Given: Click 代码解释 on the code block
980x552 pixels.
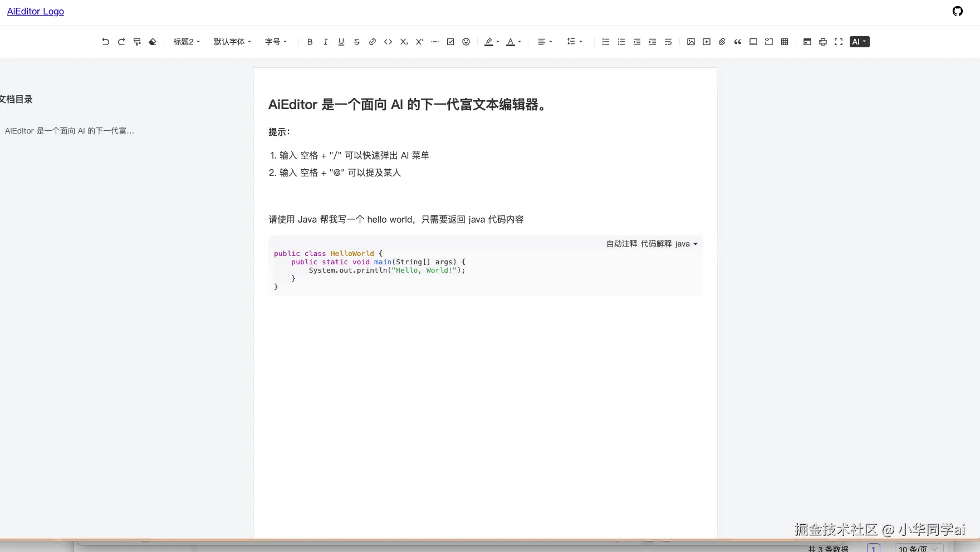Looking at the screenshot, I should tap(656, 244).
